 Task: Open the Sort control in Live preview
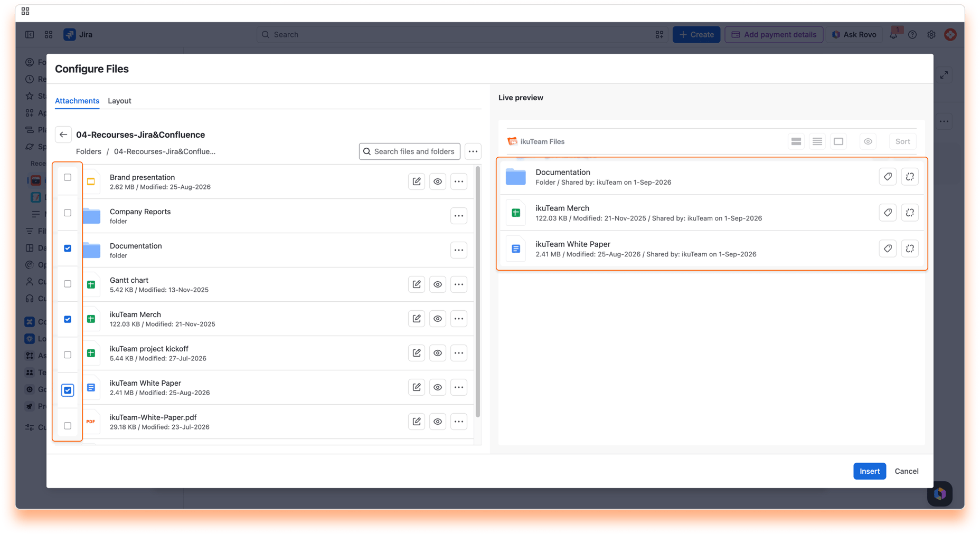coord(902,141)
